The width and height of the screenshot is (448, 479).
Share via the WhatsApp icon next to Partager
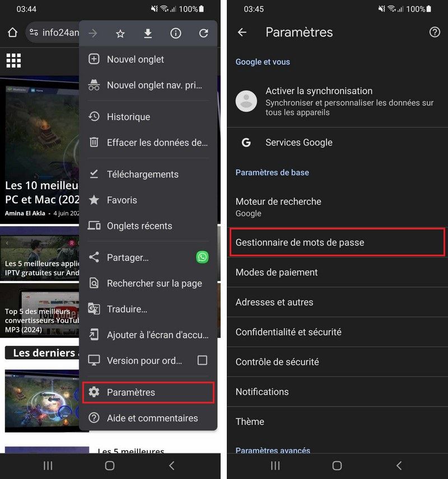tap(202, 257)
